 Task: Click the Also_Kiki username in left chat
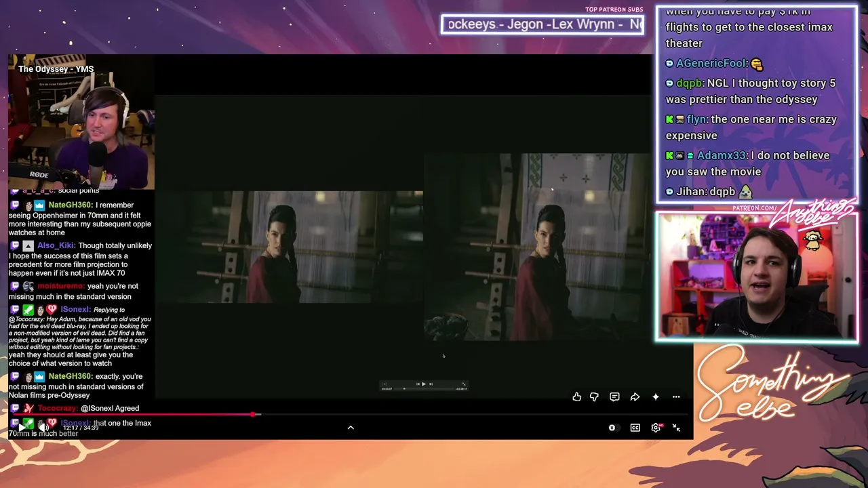coord(56,245)
